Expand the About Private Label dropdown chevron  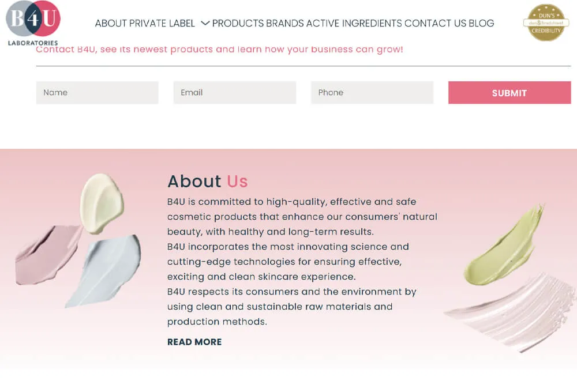[x=205, y=23]
